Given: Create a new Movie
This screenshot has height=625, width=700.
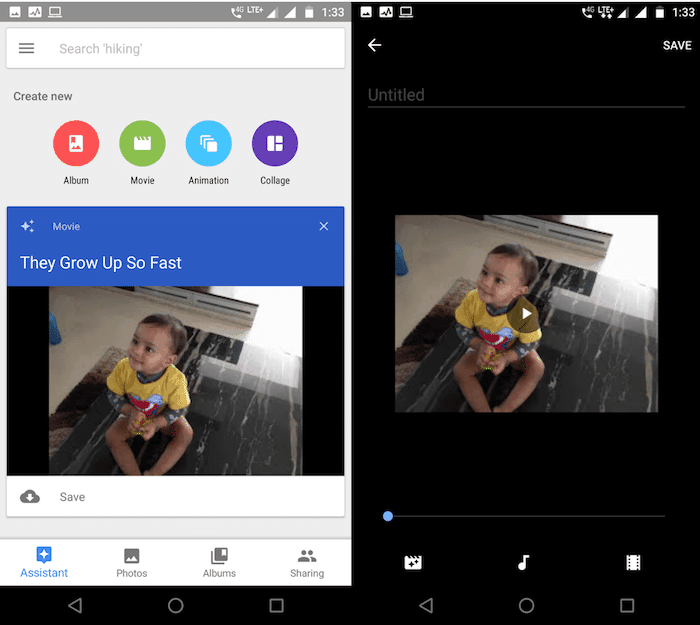Looking at the screenshot, I should [142, 143].
